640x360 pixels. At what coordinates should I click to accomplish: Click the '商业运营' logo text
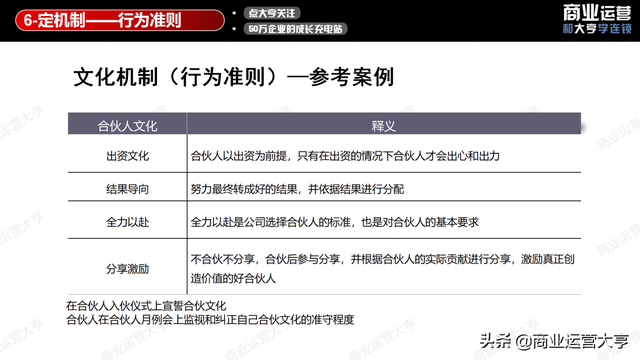pos(597,13)
